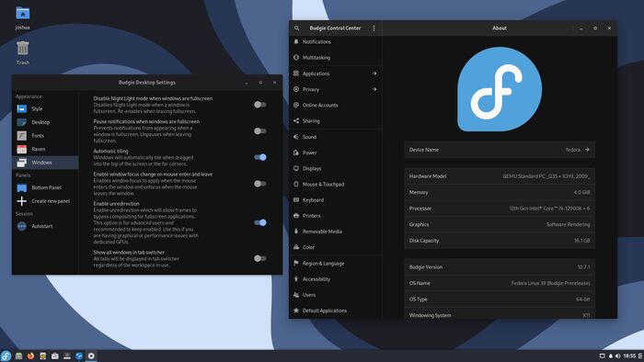Open the Control Center three-dot menu

tap(374, 28)
